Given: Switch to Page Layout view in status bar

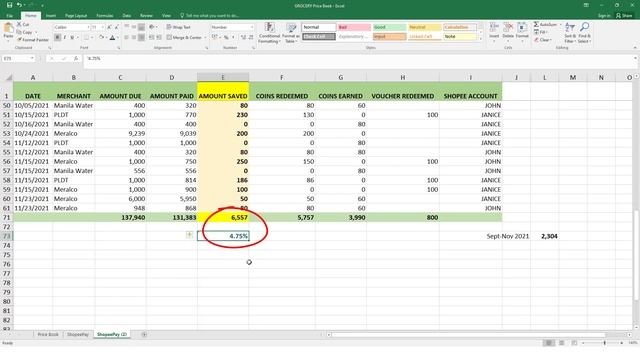Looking at the screenshot, I should click(x=562, y=343).
